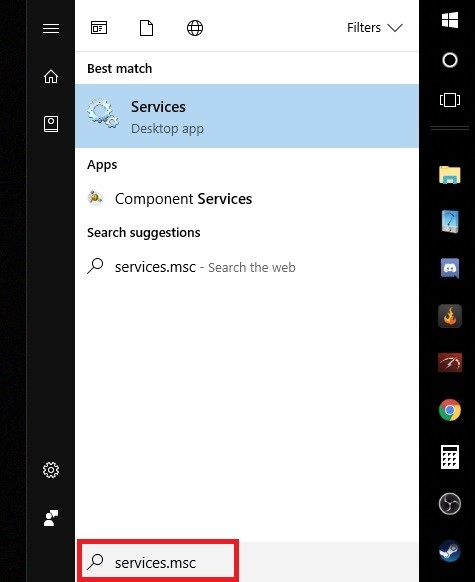Click the Component Services small icon
The height and width of the screenshot is (582, 475).
point(95,198)
